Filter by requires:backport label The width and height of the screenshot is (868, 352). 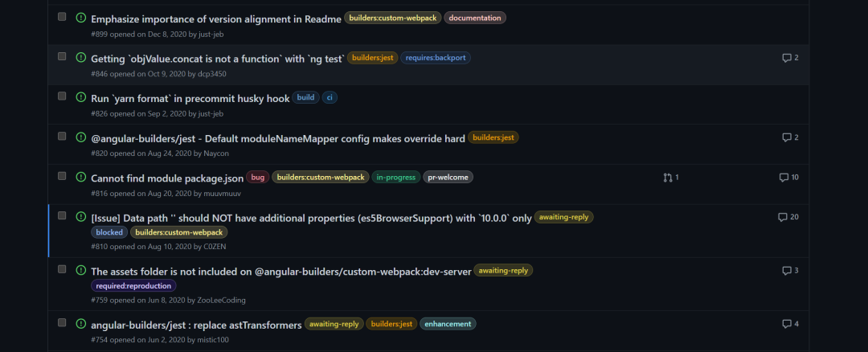coord(436,58)
